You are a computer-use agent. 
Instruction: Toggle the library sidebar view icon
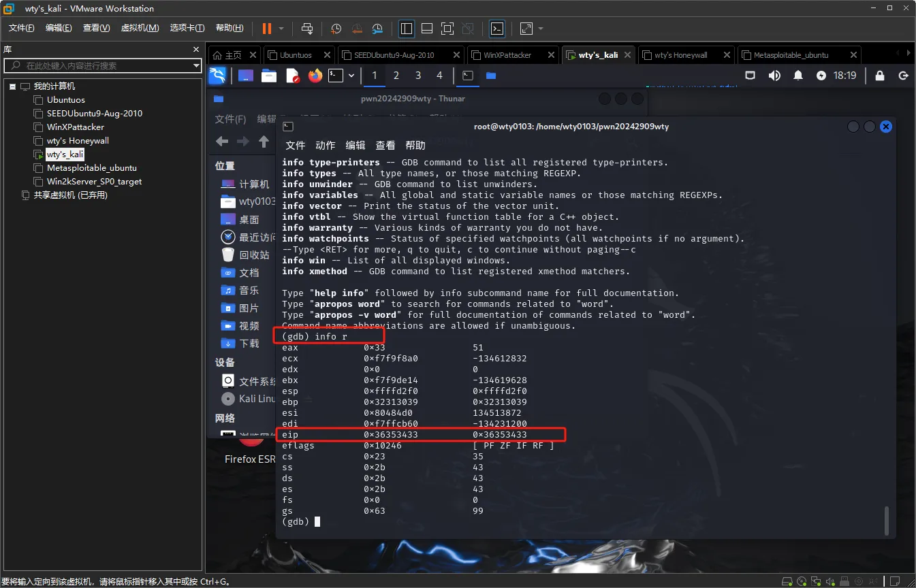(x=407, y=29)
